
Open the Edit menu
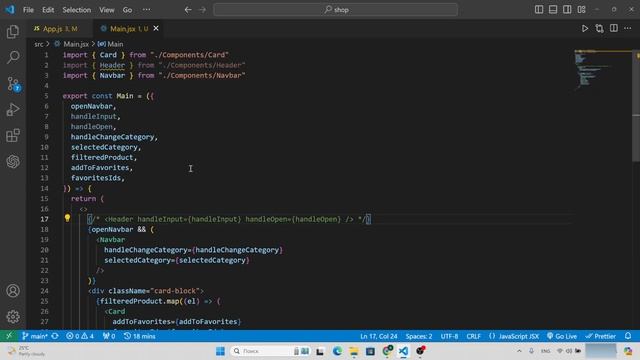pyautogui.click(x=48, y=9)
